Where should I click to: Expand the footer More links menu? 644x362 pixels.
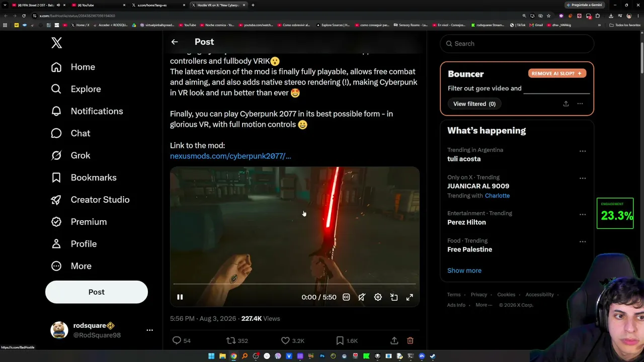click(x=484, y=305)
